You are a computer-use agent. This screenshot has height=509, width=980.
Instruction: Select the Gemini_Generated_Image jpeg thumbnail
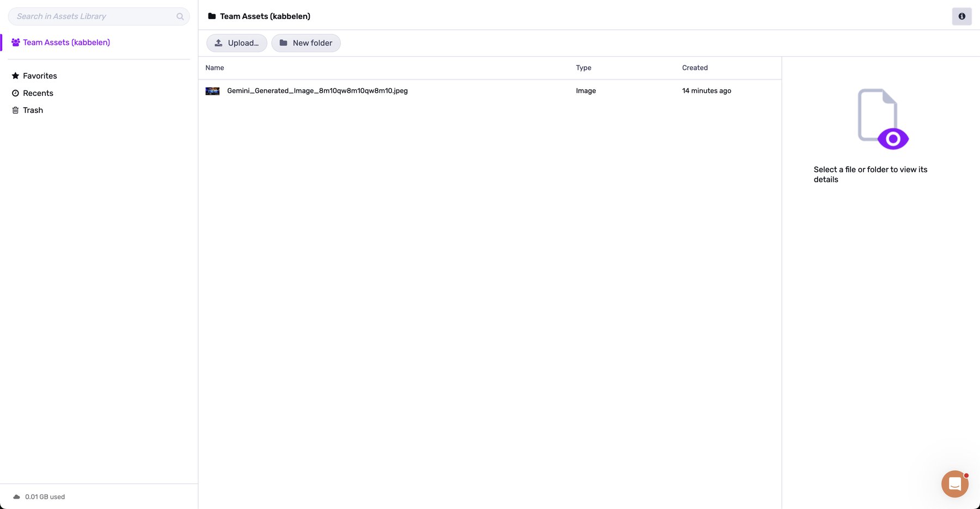[212, 91]
